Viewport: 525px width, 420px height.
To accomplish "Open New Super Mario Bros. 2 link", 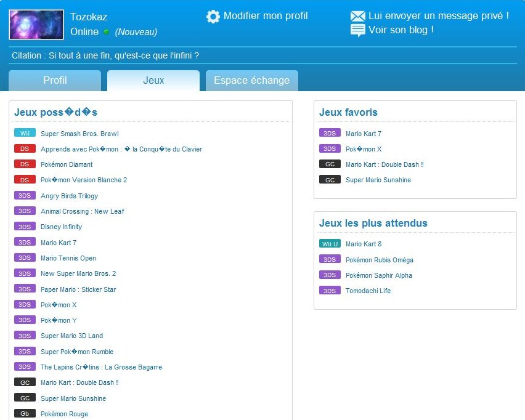I will click(x=78, y=273).
